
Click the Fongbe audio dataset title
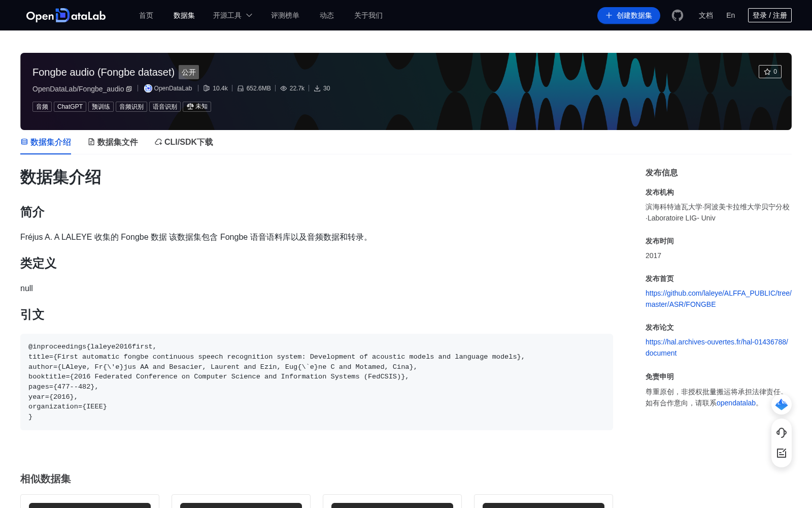tap(104, 72)
